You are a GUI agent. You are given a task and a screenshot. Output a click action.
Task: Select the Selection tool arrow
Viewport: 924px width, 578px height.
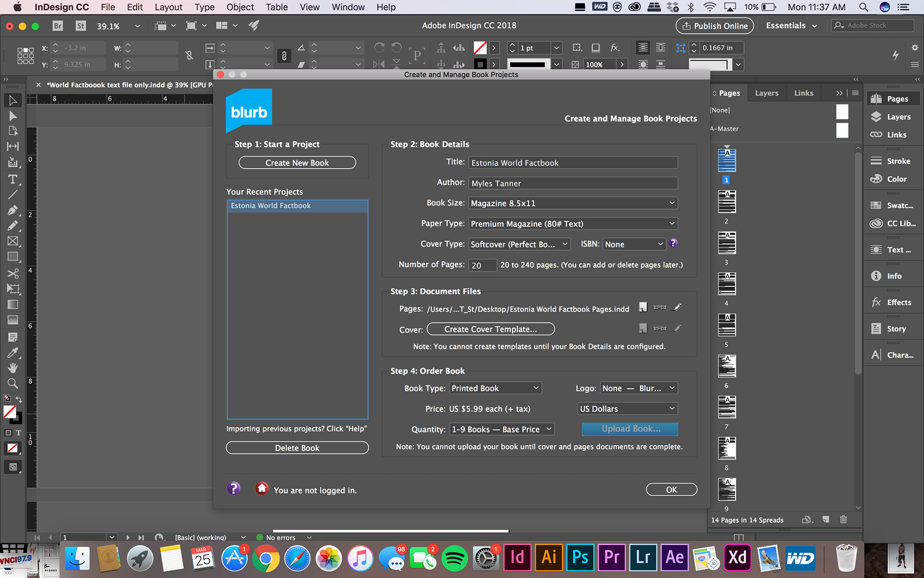click(x=13, y=100)
